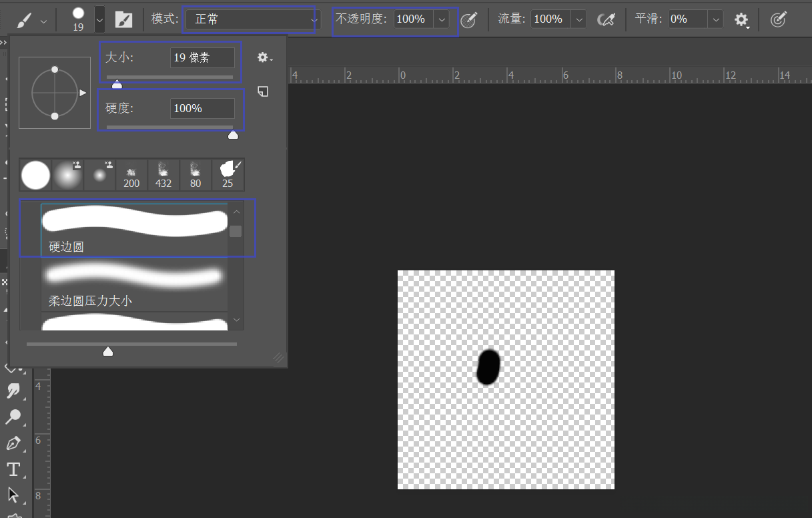Click the 硬度 hardness slider handle

pyautogui.click(x=233, y=135)
